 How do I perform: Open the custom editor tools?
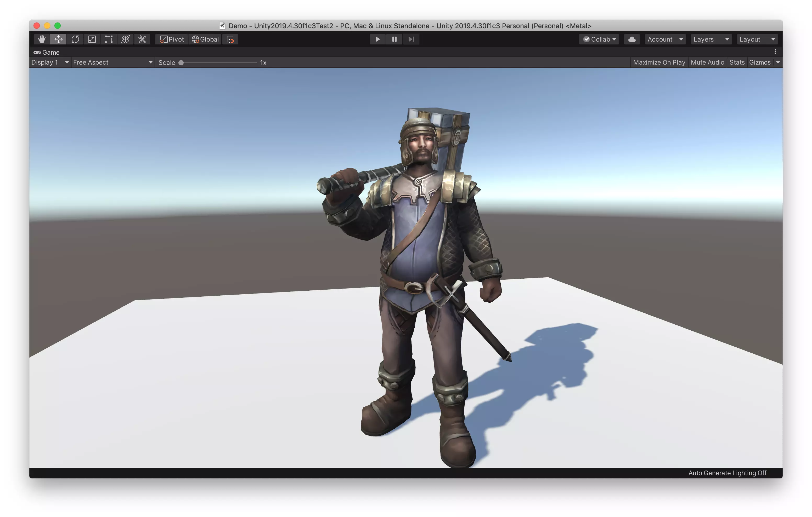[x=142, y=39]
